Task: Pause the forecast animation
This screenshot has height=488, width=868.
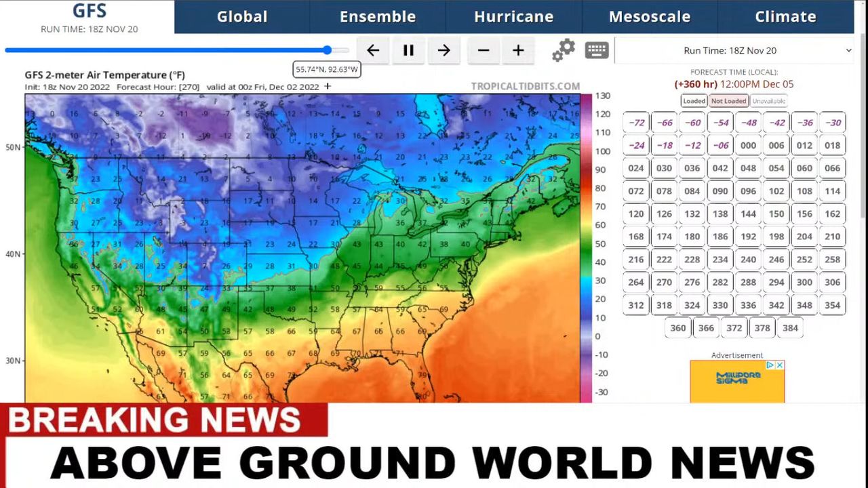Action: (x=408, y=51)
